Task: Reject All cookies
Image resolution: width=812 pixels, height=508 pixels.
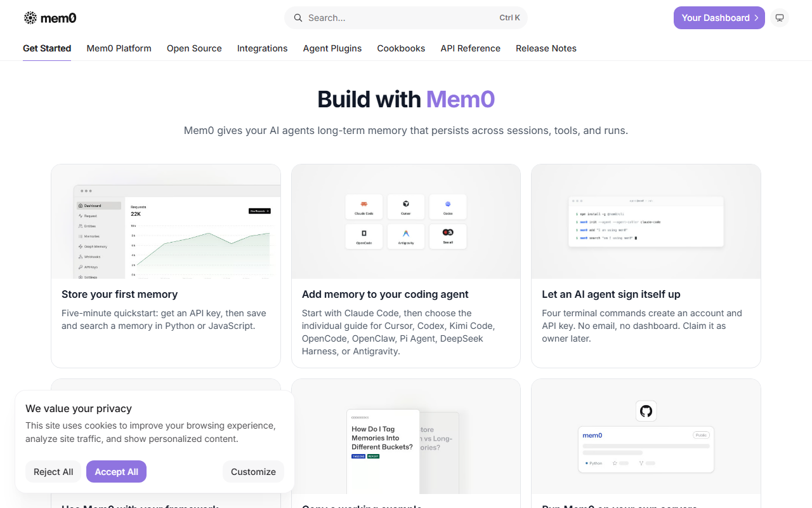Action: [x=53, y=472]
